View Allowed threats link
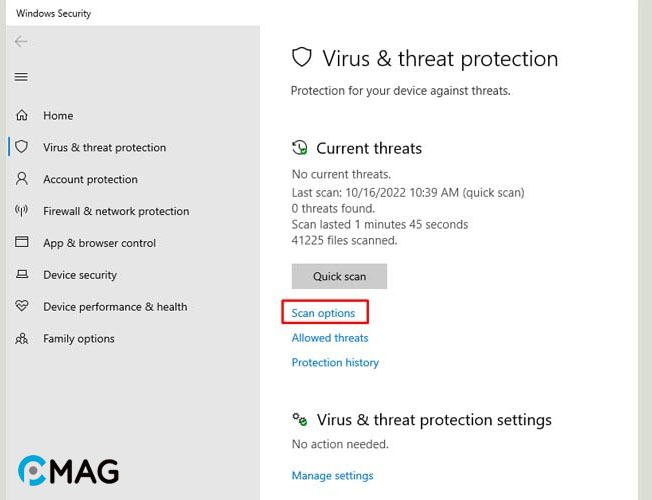The image size is (652, 500). pyautogui.click(x=330, y=338)
